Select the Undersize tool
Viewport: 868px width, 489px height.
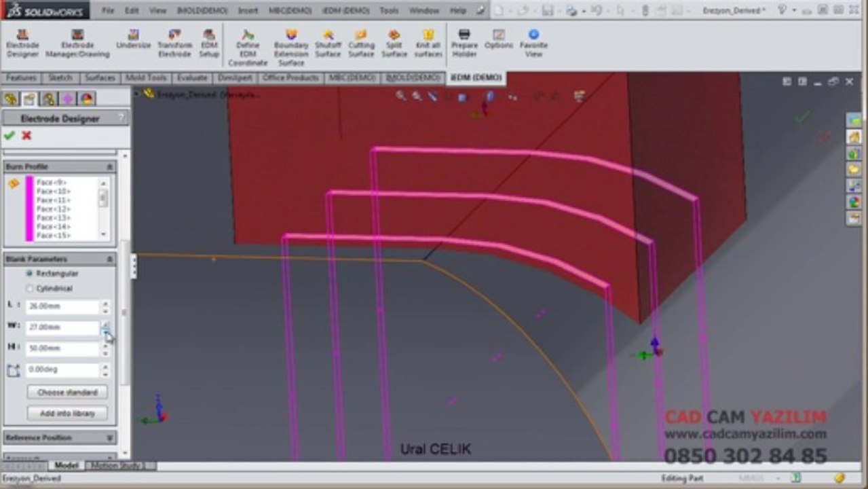133,40
